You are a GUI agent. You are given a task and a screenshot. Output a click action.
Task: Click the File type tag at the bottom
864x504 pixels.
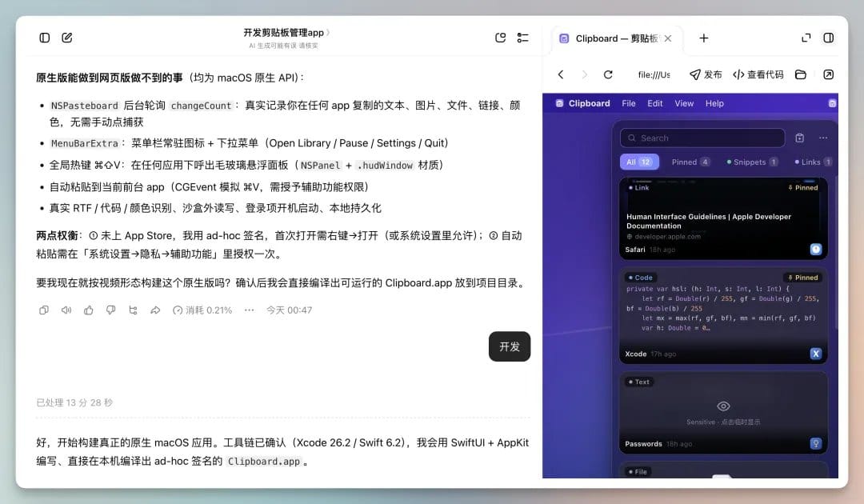[638, 471]
